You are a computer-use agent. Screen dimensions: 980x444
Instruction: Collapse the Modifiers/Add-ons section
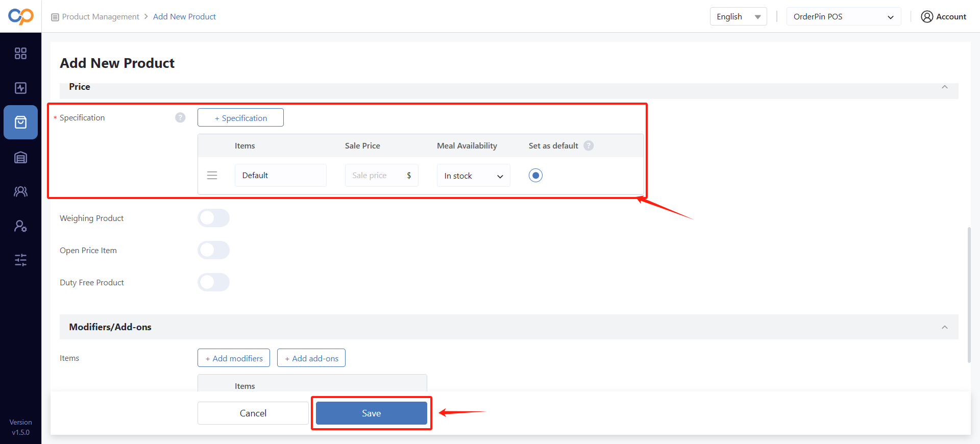point(945,327)
